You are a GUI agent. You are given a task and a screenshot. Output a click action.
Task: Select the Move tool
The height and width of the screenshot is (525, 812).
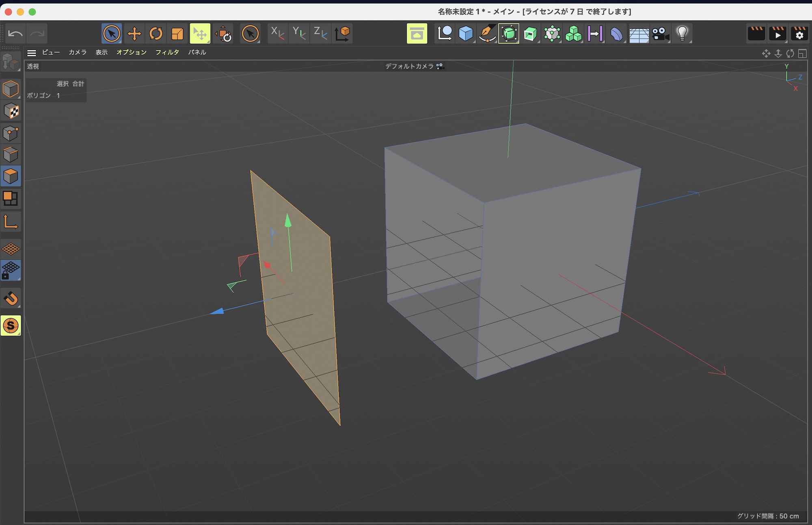[134, 34]
